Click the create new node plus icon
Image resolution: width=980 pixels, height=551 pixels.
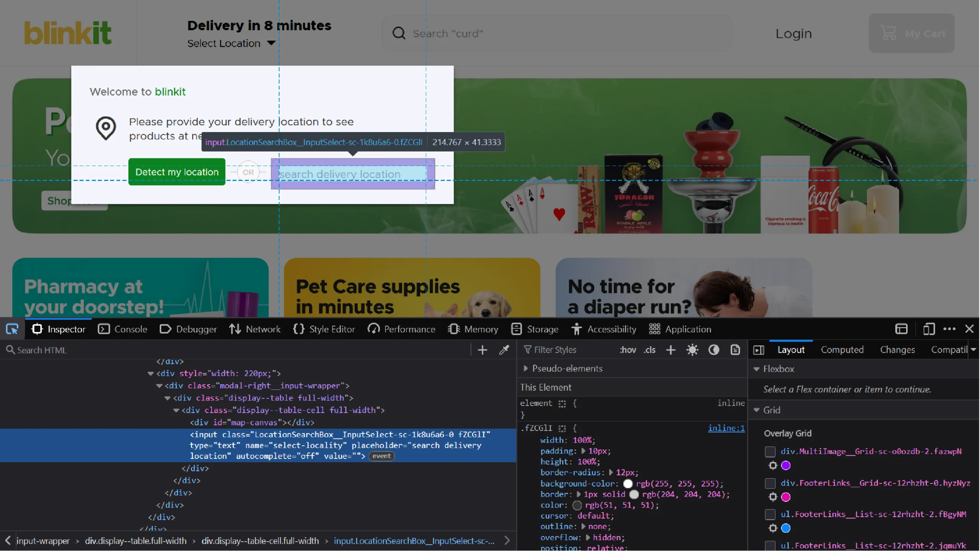pyautogui.click(x=482, y=350)
